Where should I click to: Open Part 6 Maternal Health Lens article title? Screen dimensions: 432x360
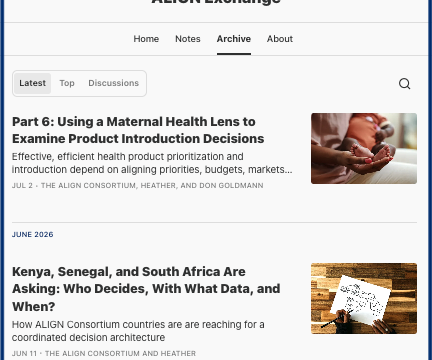pyautogui.click(x=138, y=130)
